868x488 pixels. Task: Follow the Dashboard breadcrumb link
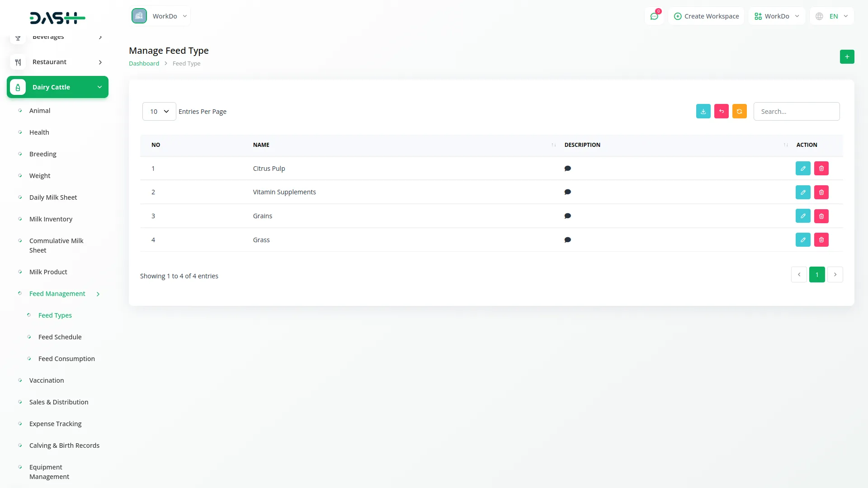pyautogui.click(x=144, y=64)
